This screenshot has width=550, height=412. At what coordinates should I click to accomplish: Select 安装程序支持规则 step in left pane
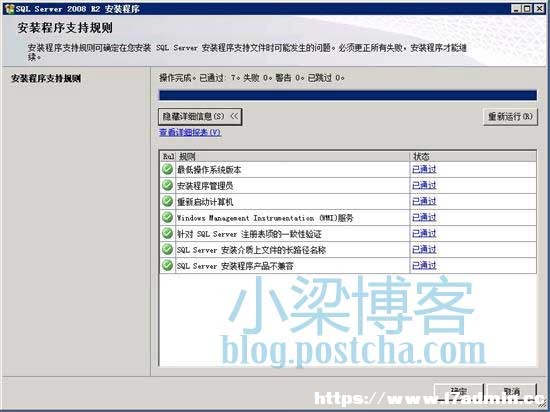point(46,78)
